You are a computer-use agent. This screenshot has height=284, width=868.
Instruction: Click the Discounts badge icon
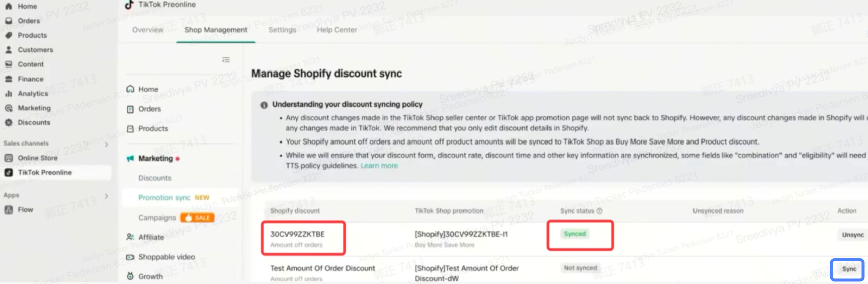pos(9,122)
